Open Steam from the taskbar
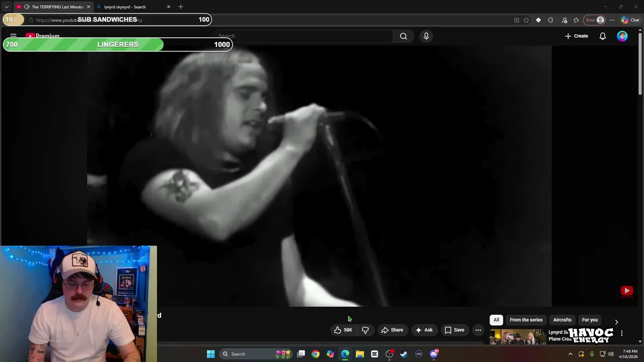 [404, 354]
